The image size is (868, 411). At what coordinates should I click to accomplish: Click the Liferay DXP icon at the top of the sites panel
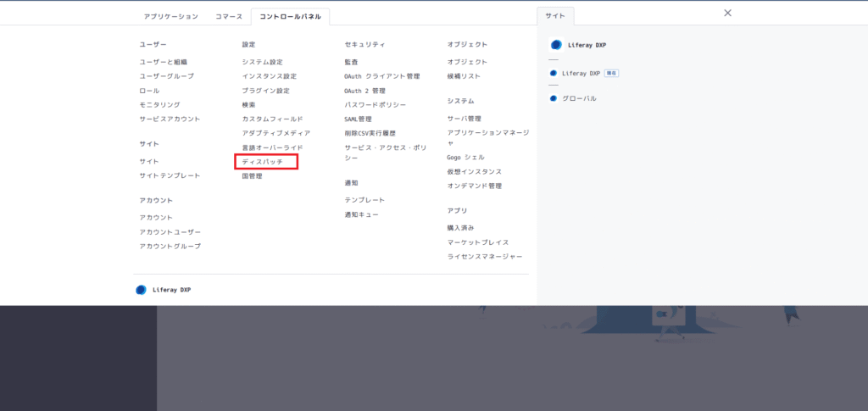tap(556, 45)
